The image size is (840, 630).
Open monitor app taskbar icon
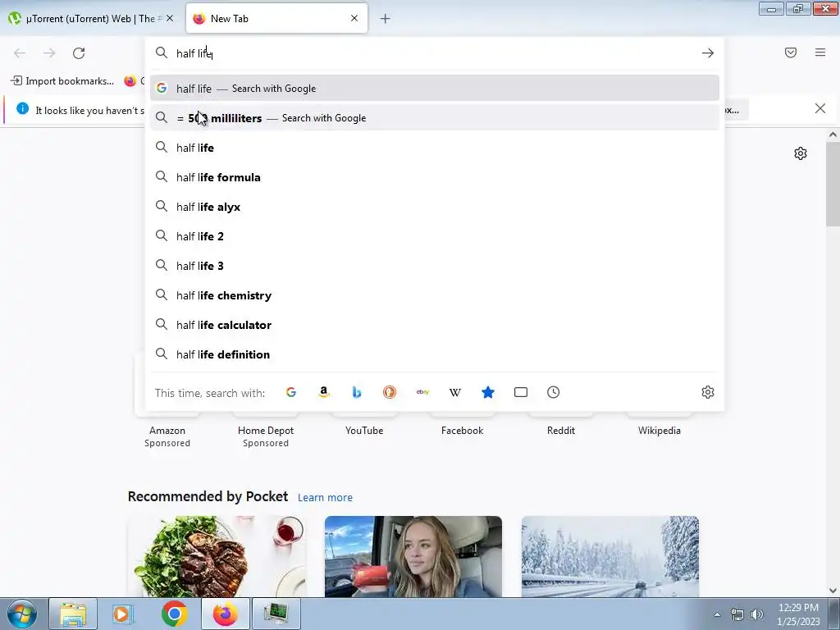click(276, 614)
